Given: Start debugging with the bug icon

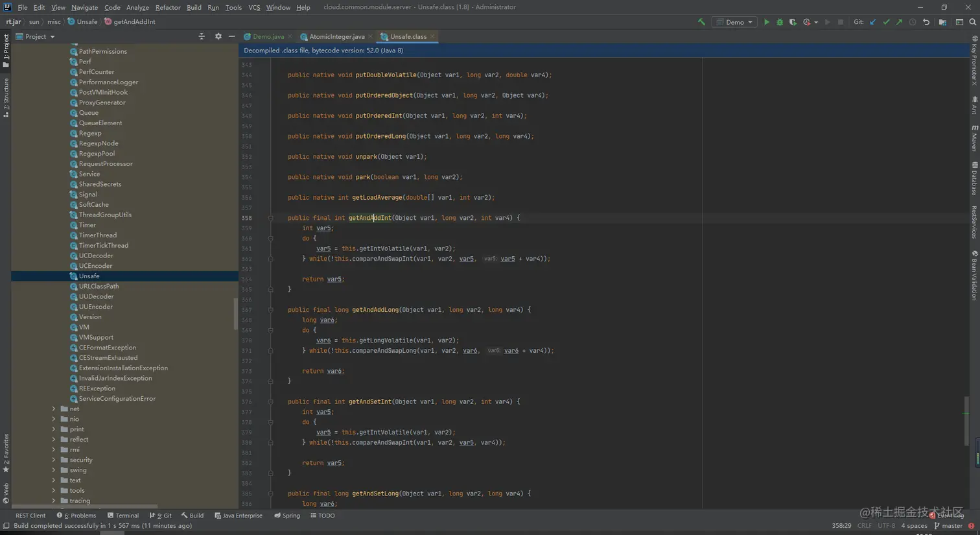Looking at the screenshot, I should coord(780,22).
